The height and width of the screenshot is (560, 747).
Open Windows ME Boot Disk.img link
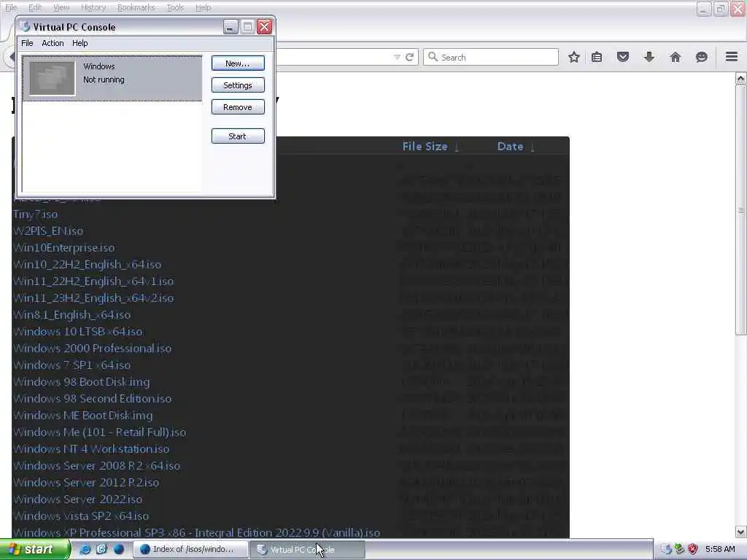83,415
